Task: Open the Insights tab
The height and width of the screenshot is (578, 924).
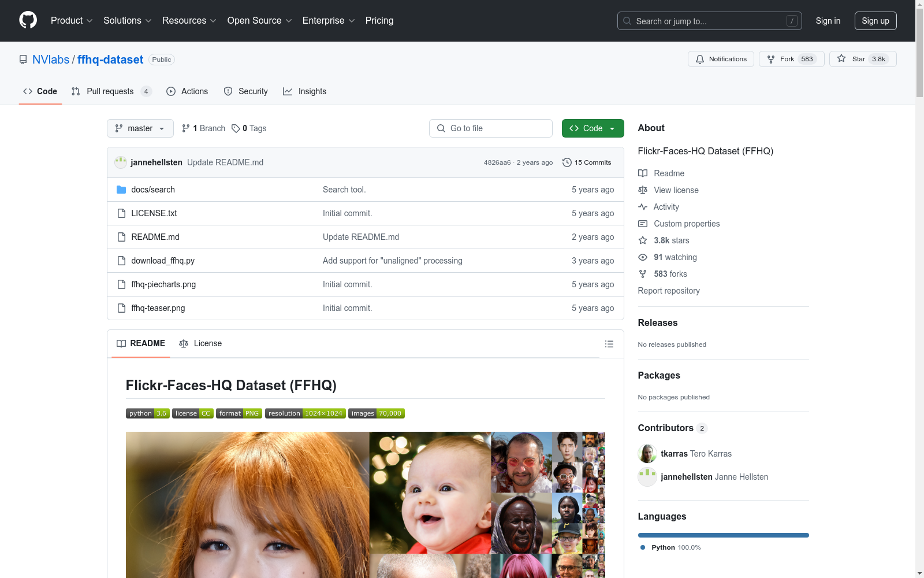Action: (x=305, y=91)
